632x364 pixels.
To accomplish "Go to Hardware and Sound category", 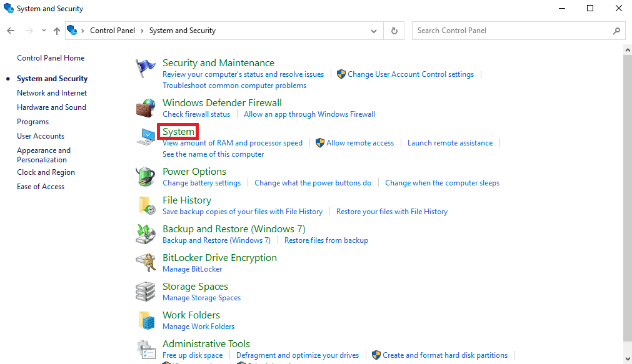I will click(52, 107).
